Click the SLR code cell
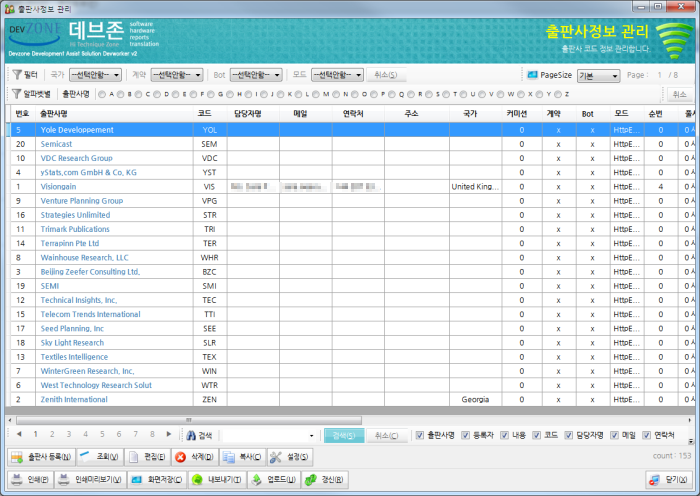 click(210, 343)
